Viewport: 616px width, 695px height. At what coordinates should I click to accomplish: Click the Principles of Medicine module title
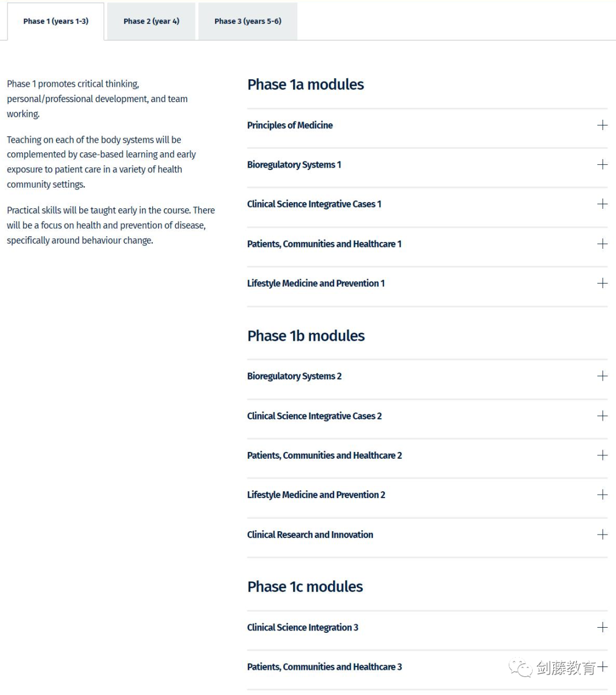tap(290, 125)
